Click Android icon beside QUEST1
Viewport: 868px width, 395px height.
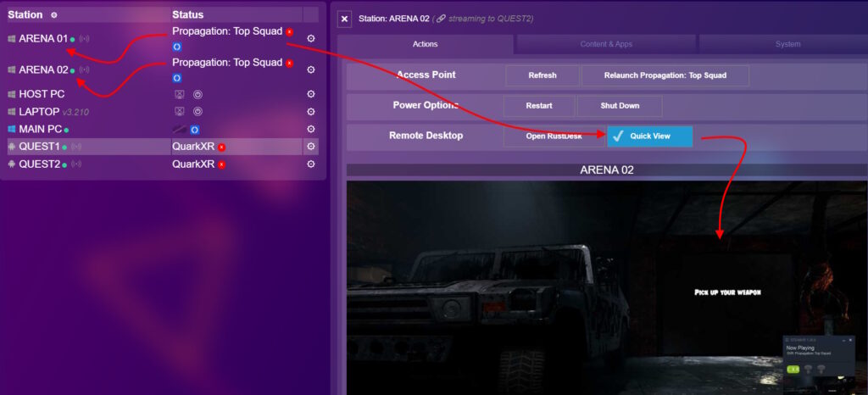coord(12,147)
